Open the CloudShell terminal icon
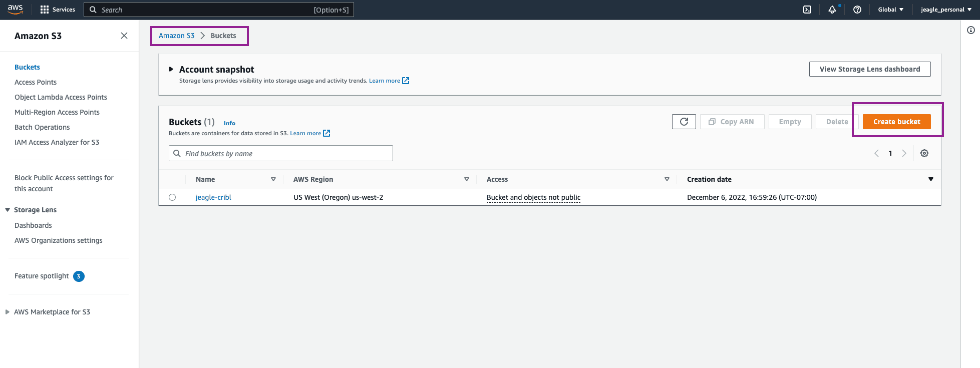980x368 pixels. pos(807,10)
